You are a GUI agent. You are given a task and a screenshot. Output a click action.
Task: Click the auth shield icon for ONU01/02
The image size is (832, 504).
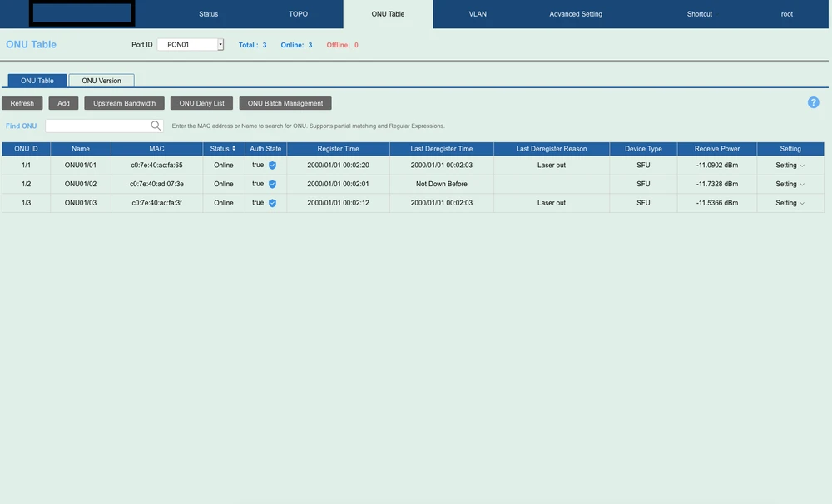[x=272, y=184]
